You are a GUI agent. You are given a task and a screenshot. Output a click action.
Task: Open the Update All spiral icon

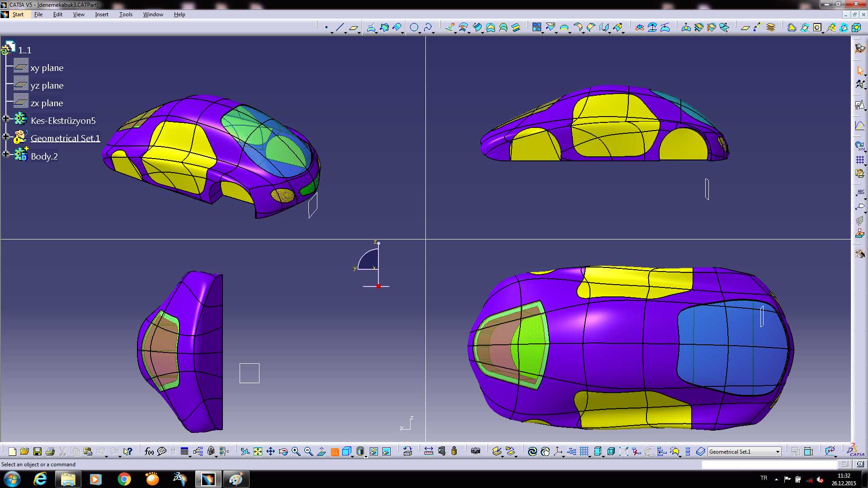(533, 451)
